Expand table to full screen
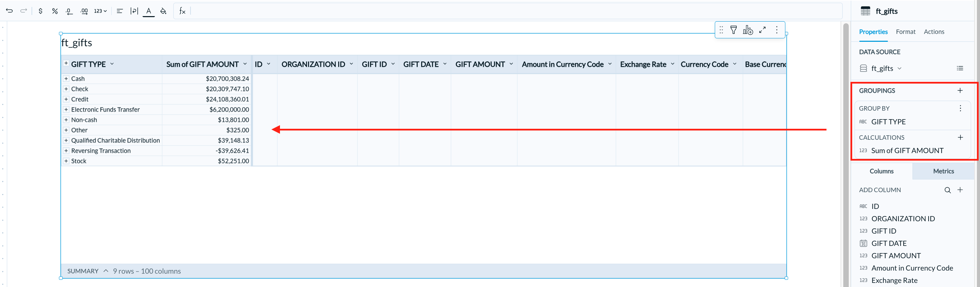980x287 pixels. point(762,30)
